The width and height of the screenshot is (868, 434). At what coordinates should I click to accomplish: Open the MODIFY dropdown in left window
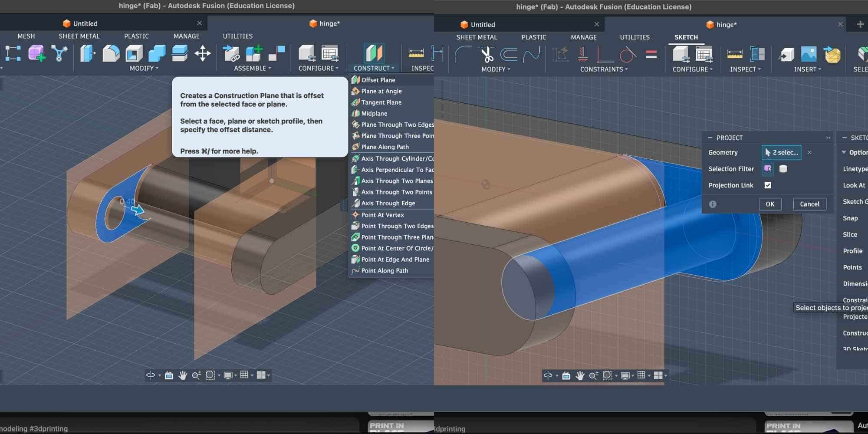click(144, 68)
